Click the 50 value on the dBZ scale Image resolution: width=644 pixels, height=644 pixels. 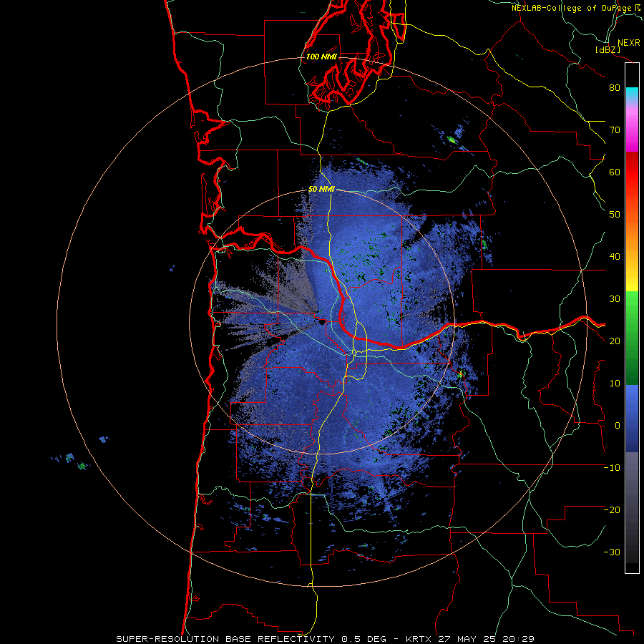[615, 215]
